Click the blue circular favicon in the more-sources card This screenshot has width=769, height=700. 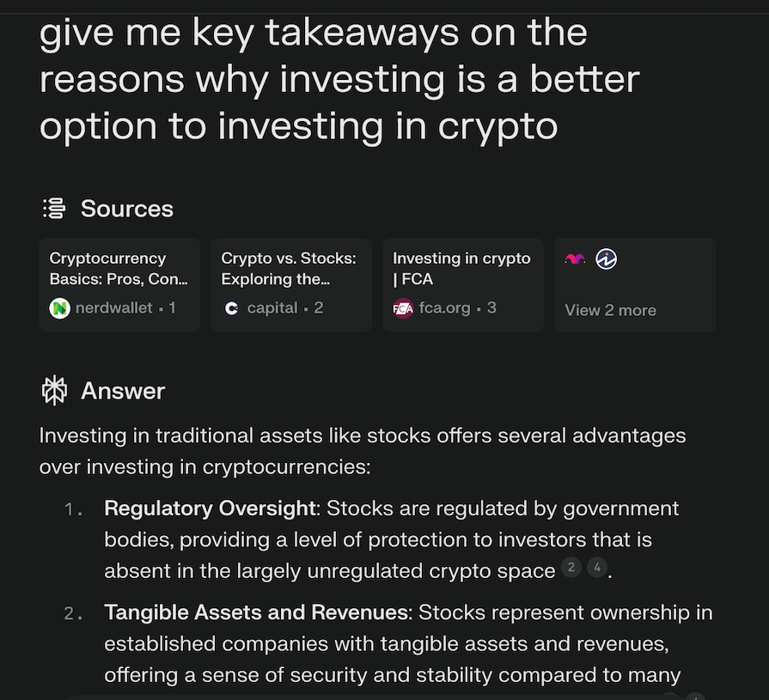pos(607,259)
